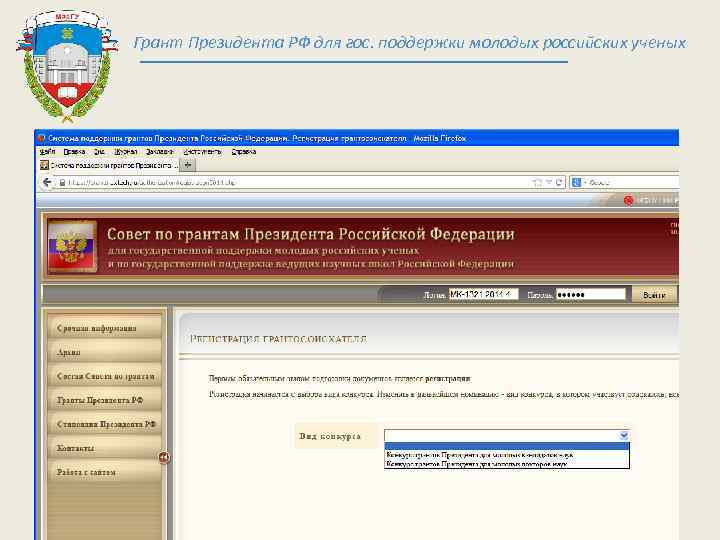Collapse sidebar with round arrow button
Viewport: 720px width, 540px height.
point(164,457)
